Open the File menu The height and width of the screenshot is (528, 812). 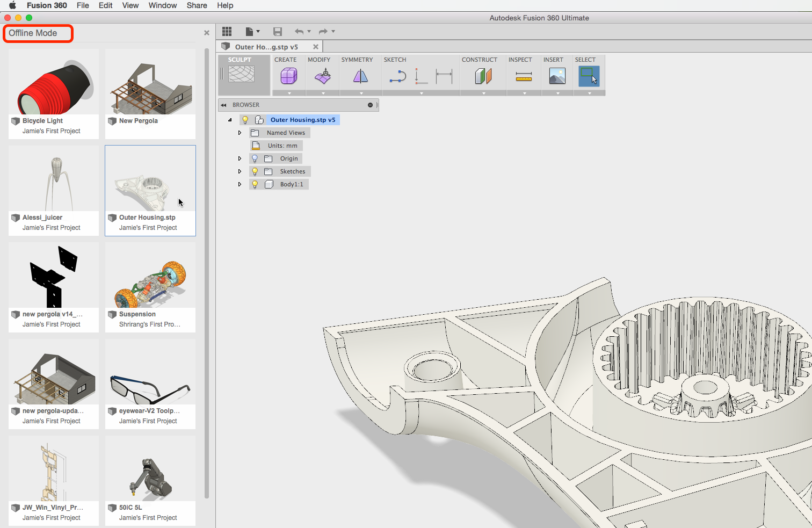(83, 5)
